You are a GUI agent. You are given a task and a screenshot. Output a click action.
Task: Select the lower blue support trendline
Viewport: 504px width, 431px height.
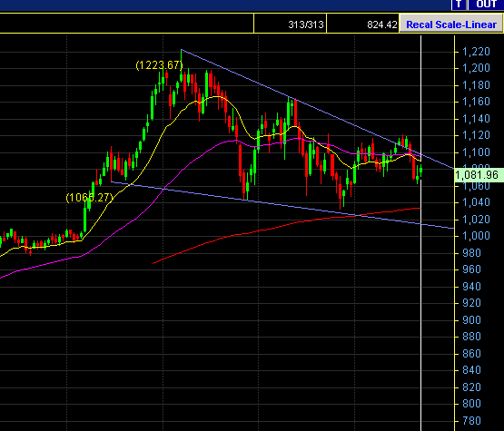point(282,205)
